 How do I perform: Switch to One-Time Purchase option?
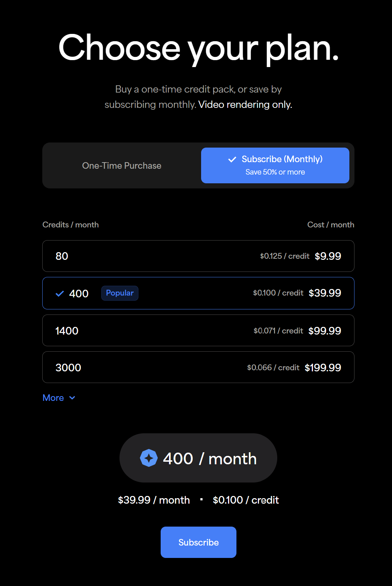[x=122, y=166]
